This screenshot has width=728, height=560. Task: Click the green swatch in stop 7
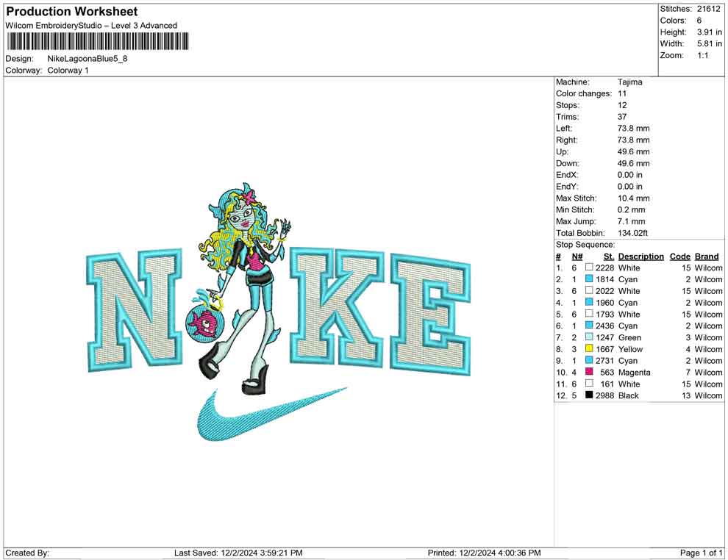tap(589, 337)
